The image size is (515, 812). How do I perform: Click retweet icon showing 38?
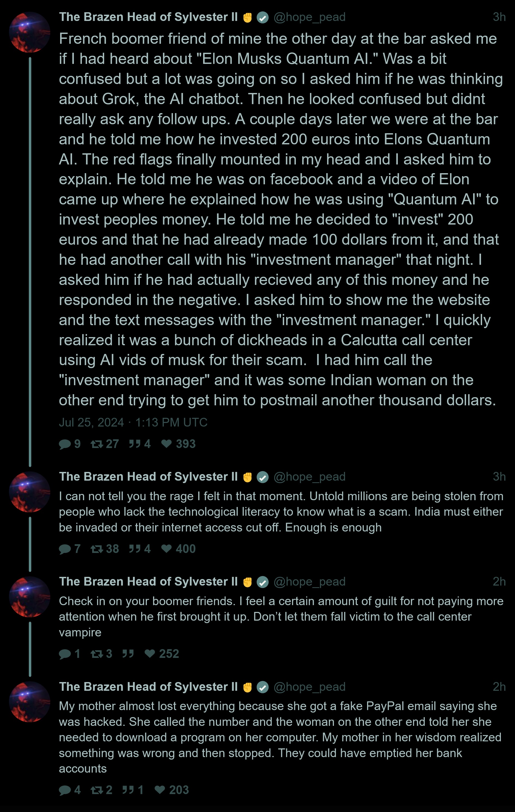coord(97,549)
